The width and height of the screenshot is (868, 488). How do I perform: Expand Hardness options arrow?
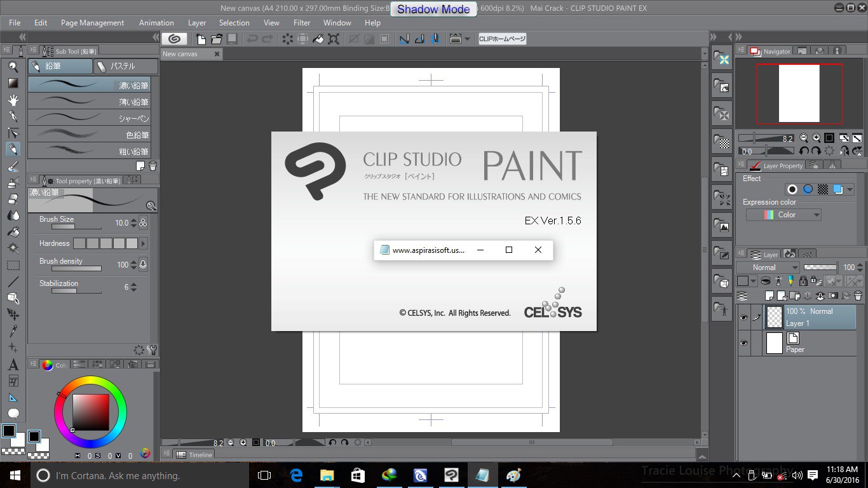coord(144,243)
